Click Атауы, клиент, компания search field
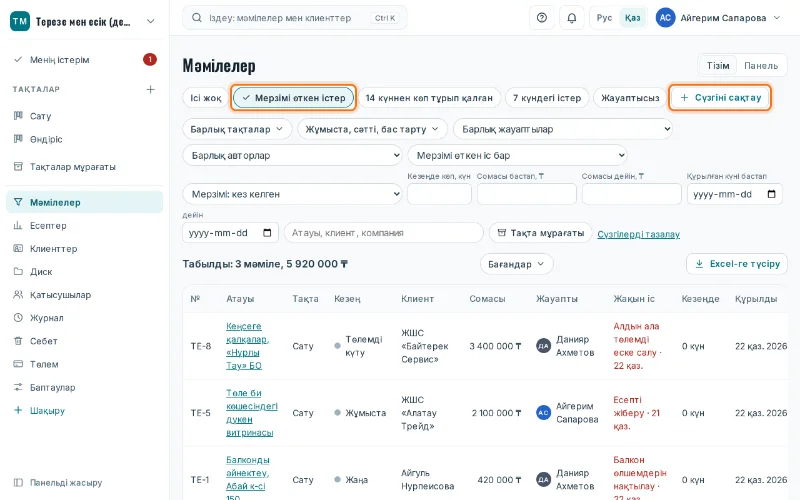This screenshot has height=500, width=800. 384,233
